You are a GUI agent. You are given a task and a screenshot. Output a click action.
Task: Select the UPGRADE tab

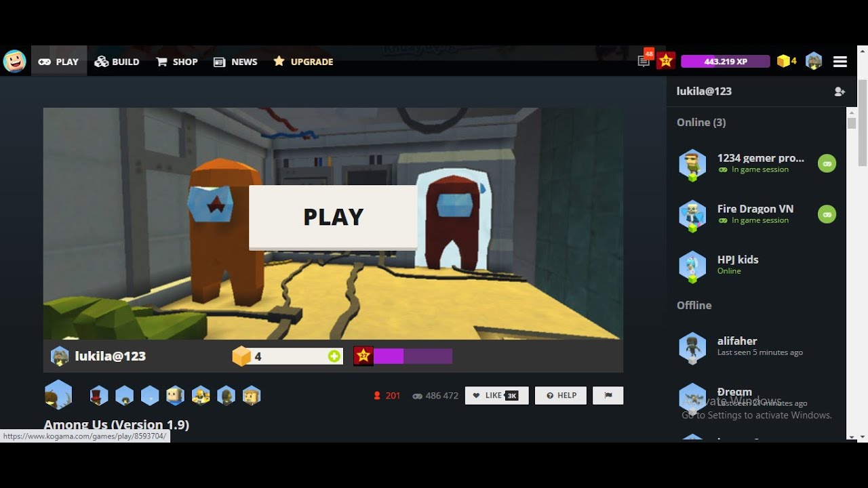coord(303,62)
